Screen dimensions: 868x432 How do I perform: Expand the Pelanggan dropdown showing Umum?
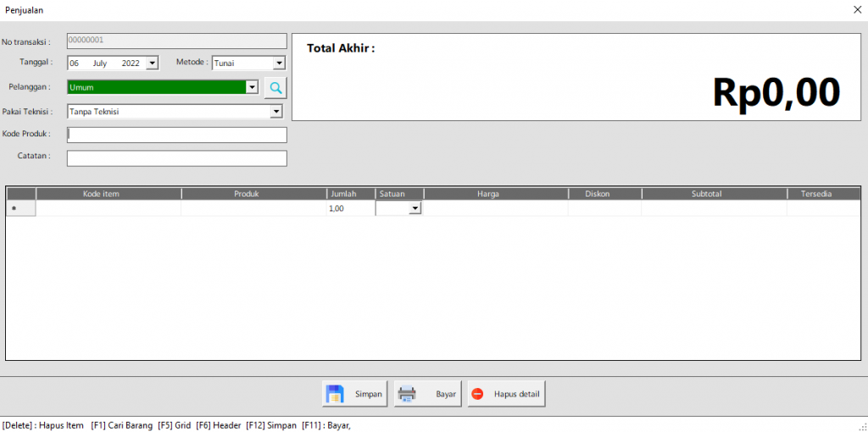(x=251, y=87)
